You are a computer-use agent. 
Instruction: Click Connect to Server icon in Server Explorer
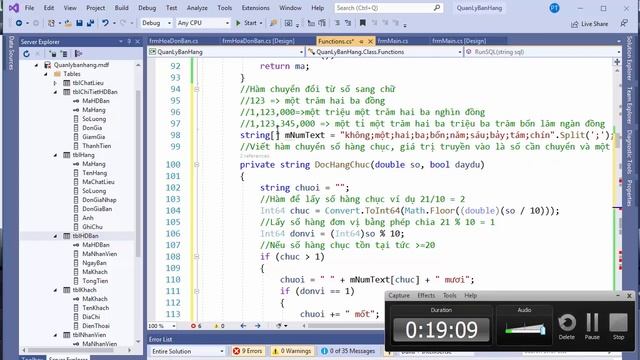coord(64,53)
